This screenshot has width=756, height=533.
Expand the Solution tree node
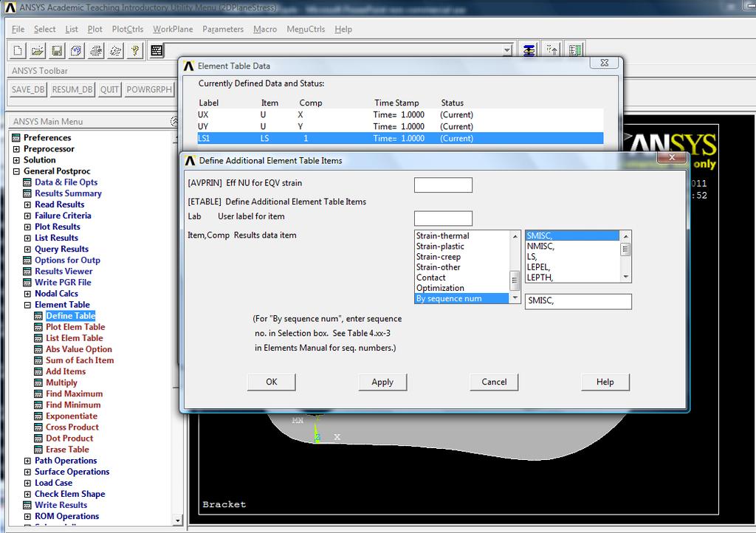pos(16,160)
